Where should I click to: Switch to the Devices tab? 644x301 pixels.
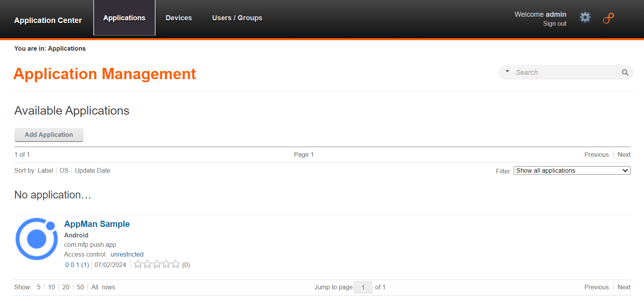click(179, 18)
